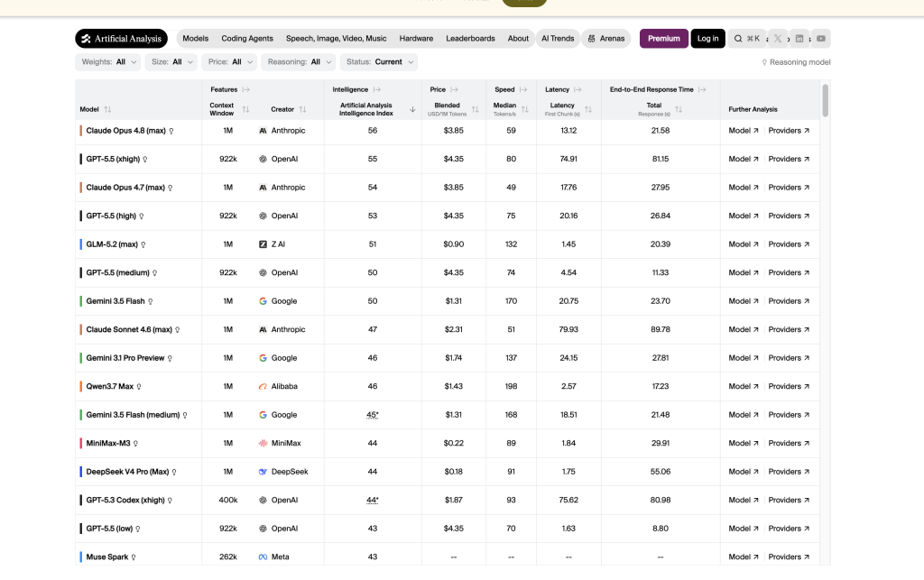Click the 45* score for Gemini 3.5 Flash (medium)
This screenshot has width=924, height=580.
point(373,415)
